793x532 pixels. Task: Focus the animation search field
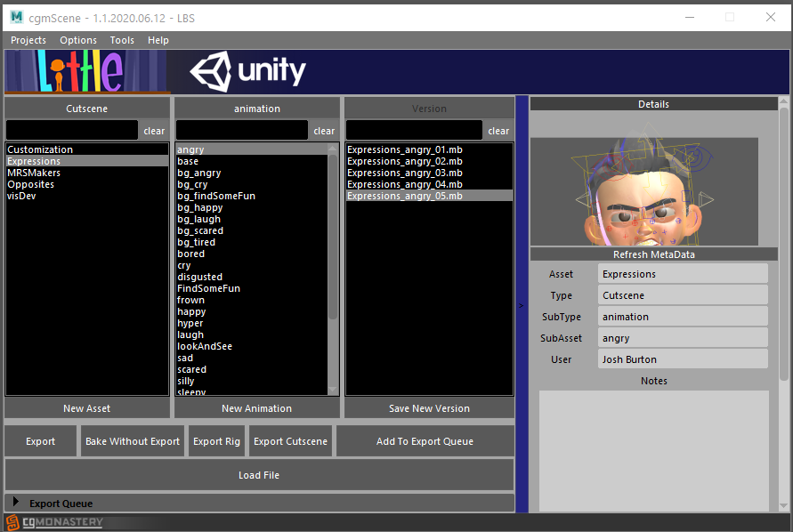pos(242,130)
